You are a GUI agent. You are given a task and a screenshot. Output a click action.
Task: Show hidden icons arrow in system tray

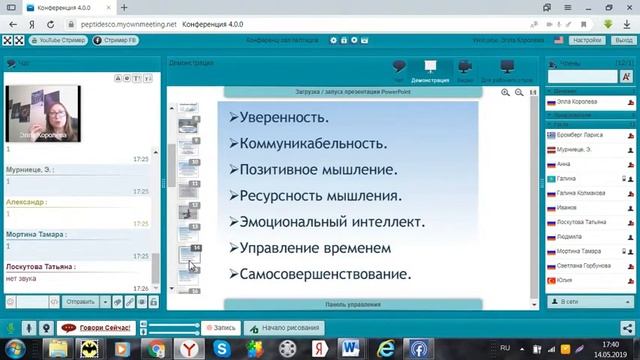pyautogui.click(x=522, y=349)
